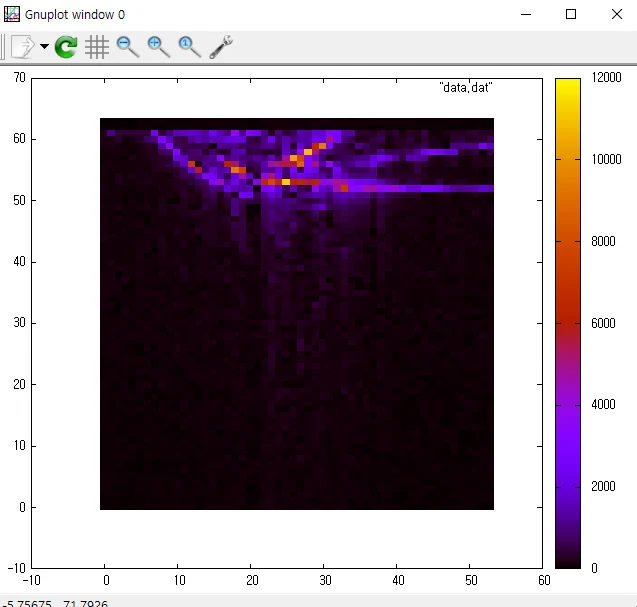Close the Gnuplot window
Screen dimensions: 637x607
click(617, 14)
